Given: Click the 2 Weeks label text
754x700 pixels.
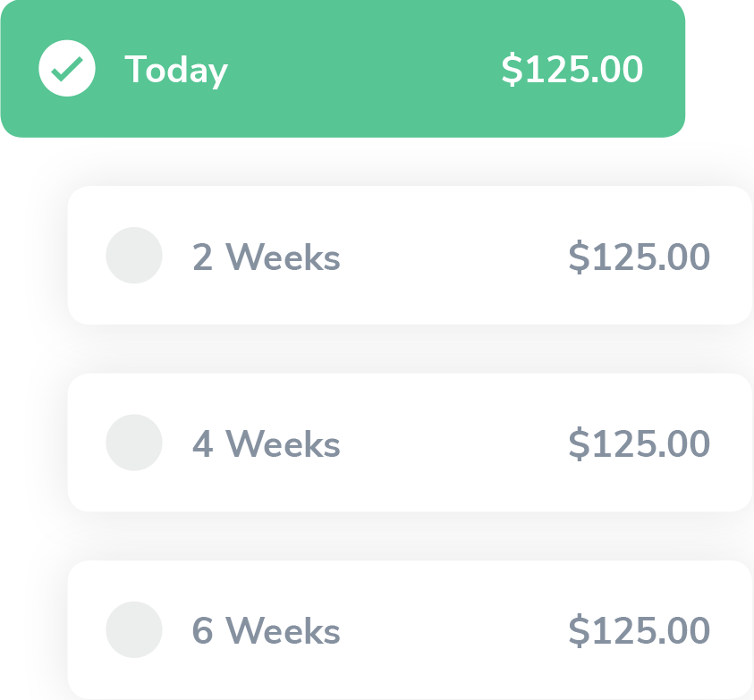Looking at the screenshot, I should click(267, 257).
